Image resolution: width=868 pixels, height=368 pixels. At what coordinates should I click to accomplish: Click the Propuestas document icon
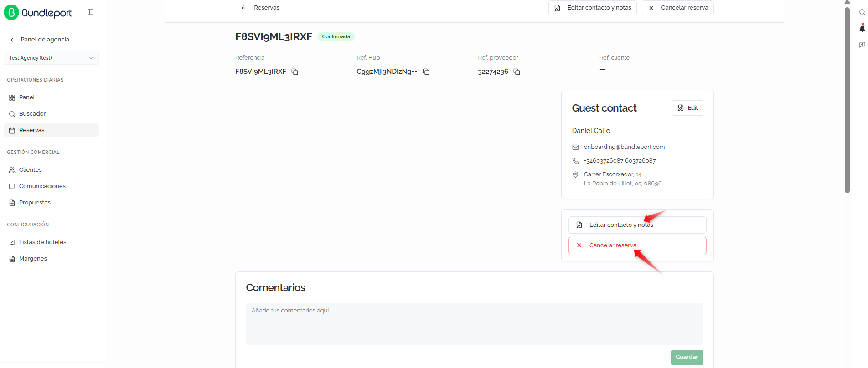[12, 203]
